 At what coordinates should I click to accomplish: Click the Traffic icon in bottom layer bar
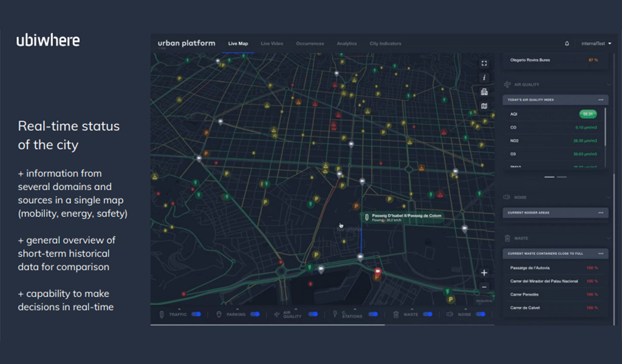click(162, 314)
